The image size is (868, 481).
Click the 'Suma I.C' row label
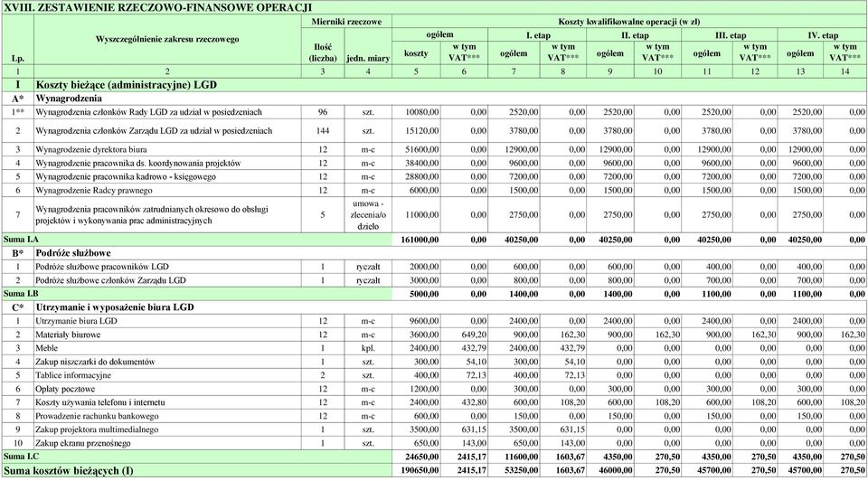(21, 456)
